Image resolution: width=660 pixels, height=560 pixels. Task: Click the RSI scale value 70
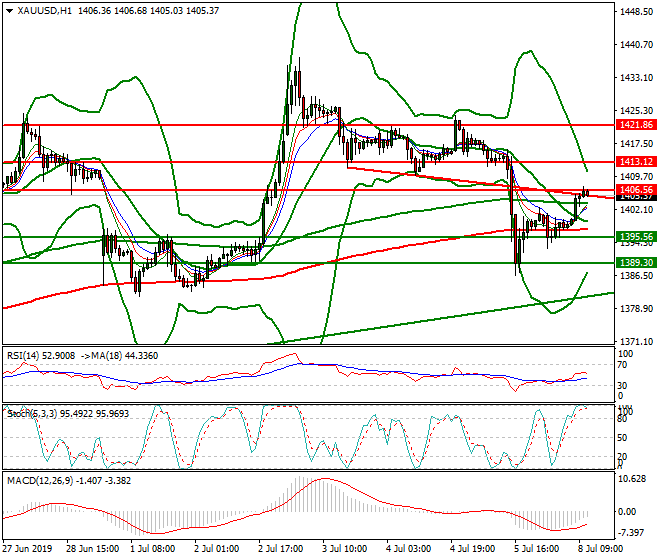point(622,365)
